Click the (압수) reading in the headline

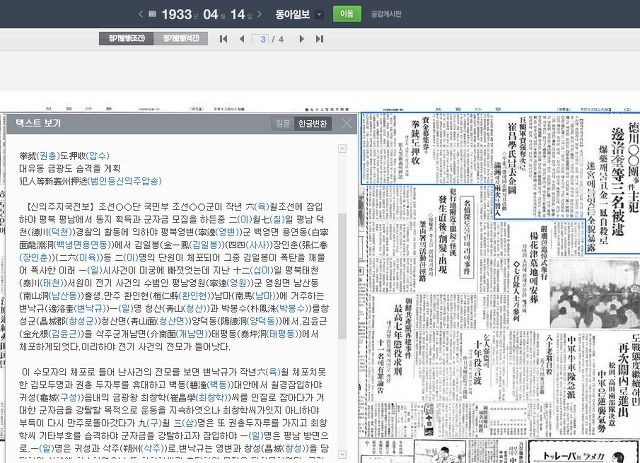click(x=98, y=156)
